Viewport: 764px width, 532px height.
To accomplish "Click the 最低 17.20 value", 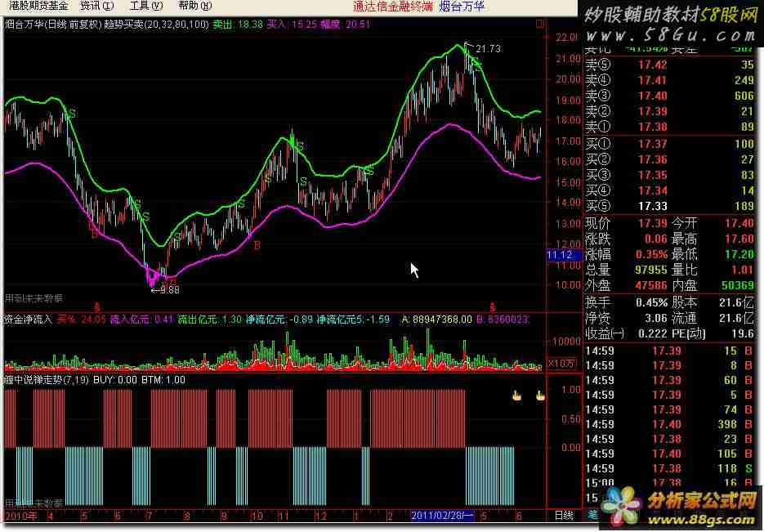I will pyautogui.click(x=739, y=254).
